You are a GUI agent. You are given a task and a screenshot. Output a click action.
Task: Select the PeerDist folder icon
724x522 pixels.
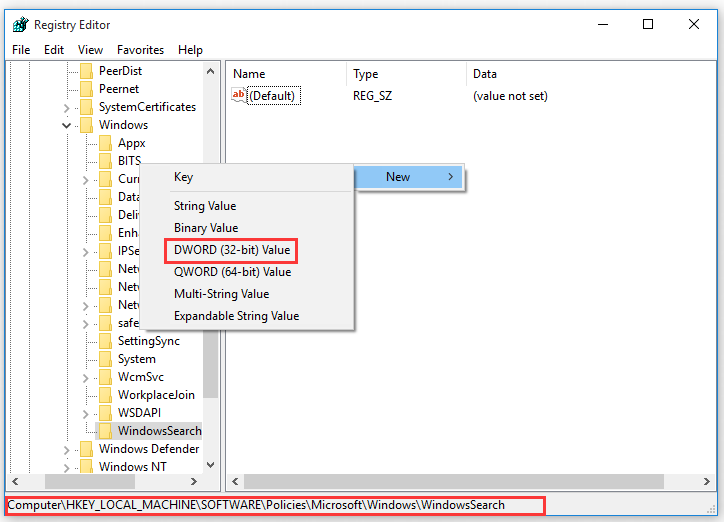point(86,71)
